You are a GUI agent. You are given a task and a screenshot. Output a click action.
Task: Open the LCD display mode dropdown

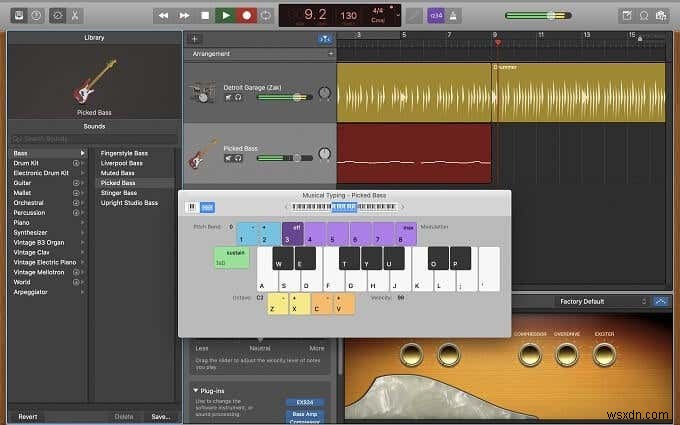pyautogui.click(x=398, y=15)
